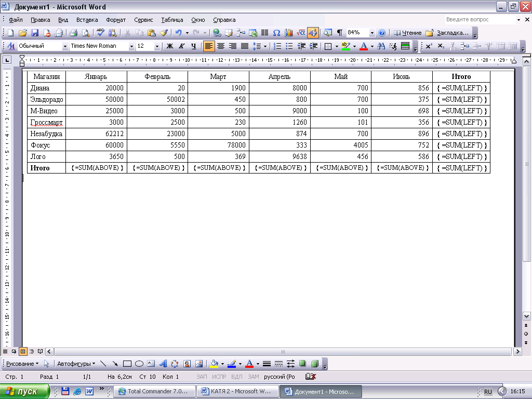Print the document with the printer icon
532x399 pixels.
coord(74,33)
